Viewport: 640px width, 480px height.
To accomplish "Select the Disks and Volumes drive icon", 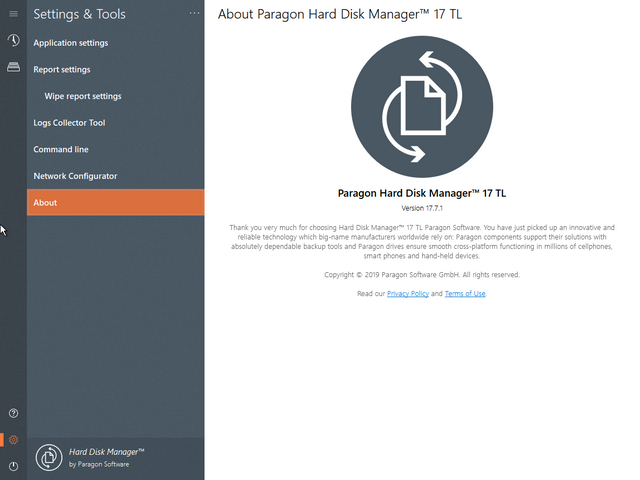I will (13, 67).
